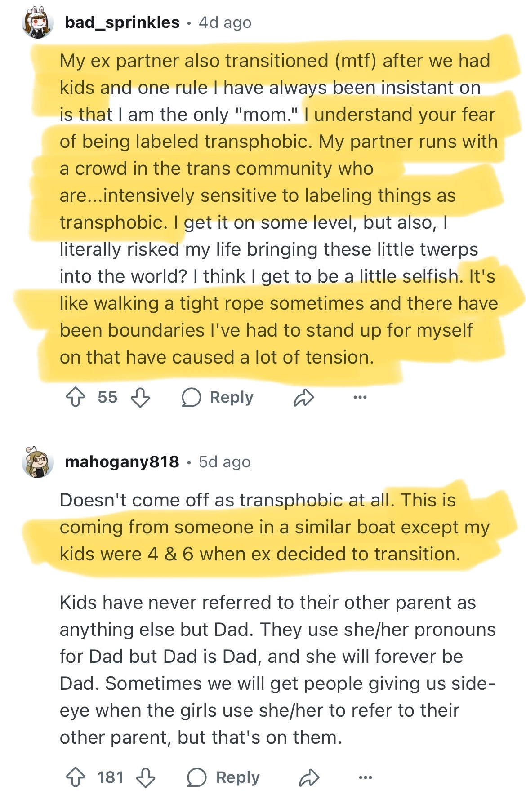Click the speech bubble icon beside 181 votes
Image resolution: width=526 pixels, height=812 pixels.
coord(197,778)
